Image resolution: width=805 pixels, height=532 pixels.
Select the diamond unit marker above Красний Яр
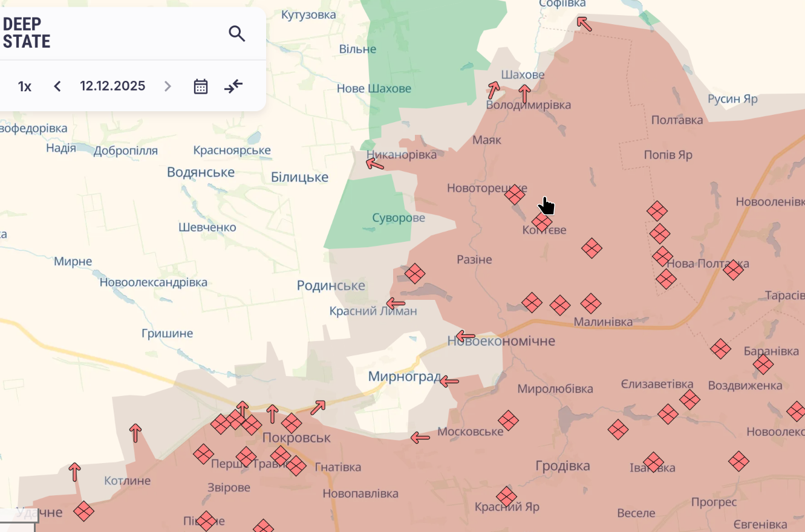click(x=506, y=496)
